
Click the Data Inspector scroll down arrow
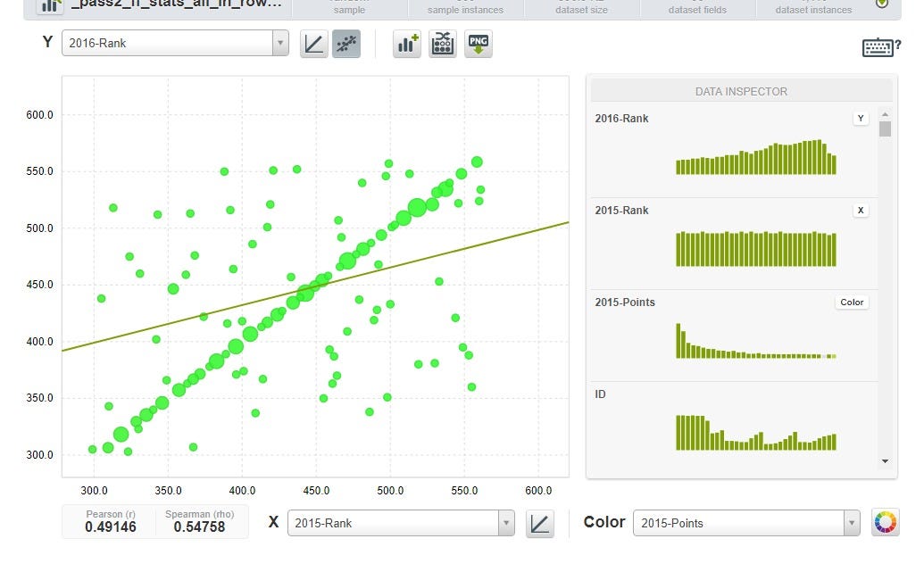tap(885, 461)
